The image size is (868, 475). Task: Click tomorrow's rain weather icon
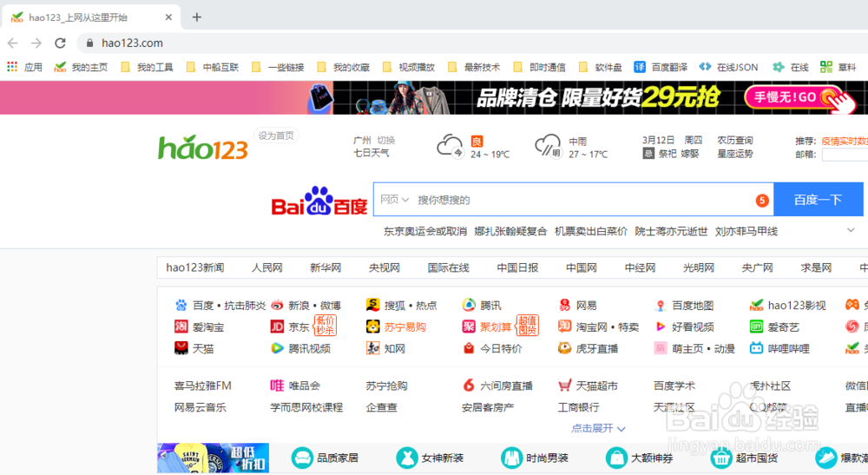click(x=548, y=146)
